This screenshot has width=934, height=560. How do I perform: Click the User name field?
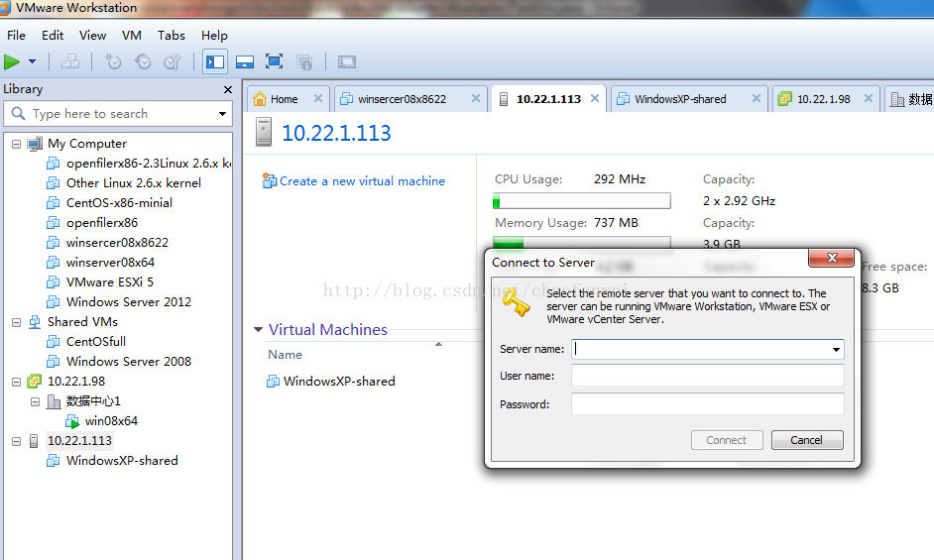(x=708, y=376)
